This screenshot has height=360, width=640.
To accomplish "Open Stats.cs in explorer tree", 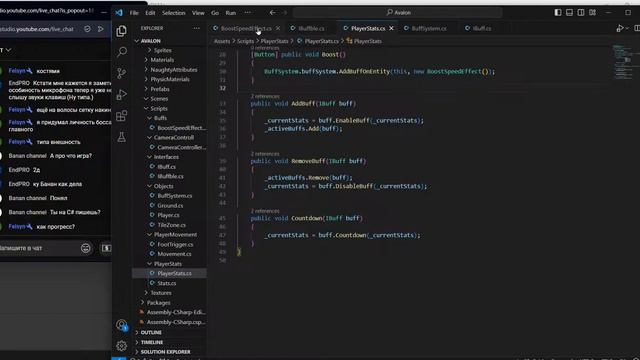I will [x=167, y=283].
